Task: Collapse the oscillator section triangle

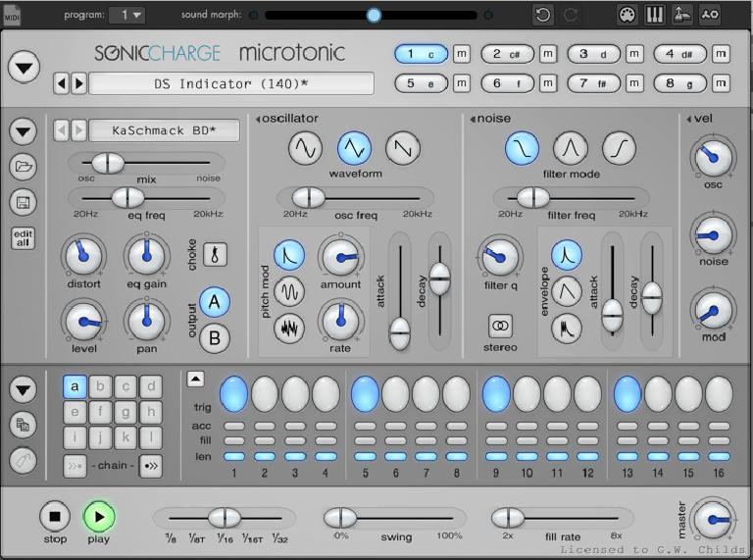Action: coord(258,119)
